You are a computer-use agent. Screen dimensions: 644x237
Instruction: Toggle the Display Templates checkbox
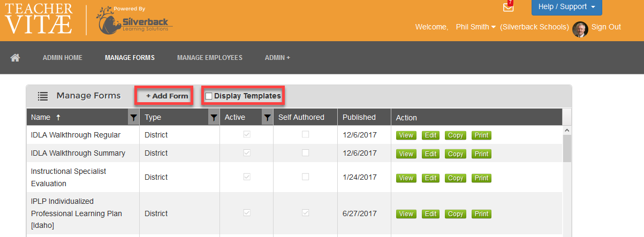pyautogui.click(x=209, y=96)
